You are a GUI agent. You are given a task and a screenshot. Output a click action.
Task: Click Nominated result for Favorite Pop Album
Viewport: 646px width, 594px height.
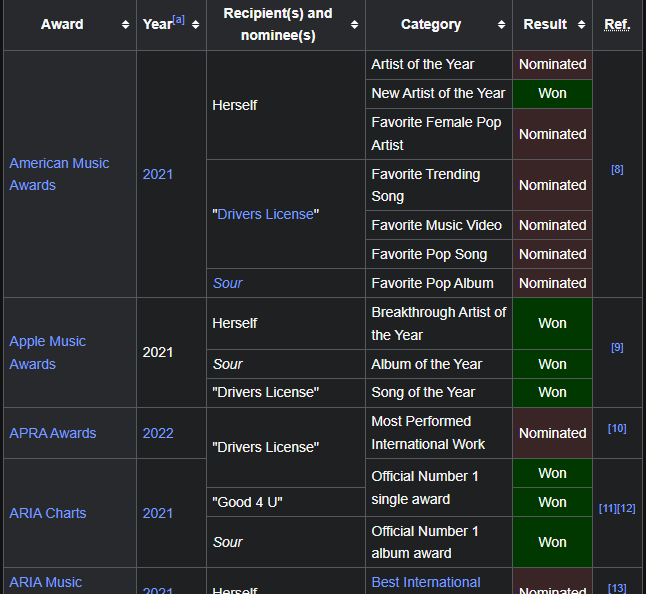tap(552, 283)
